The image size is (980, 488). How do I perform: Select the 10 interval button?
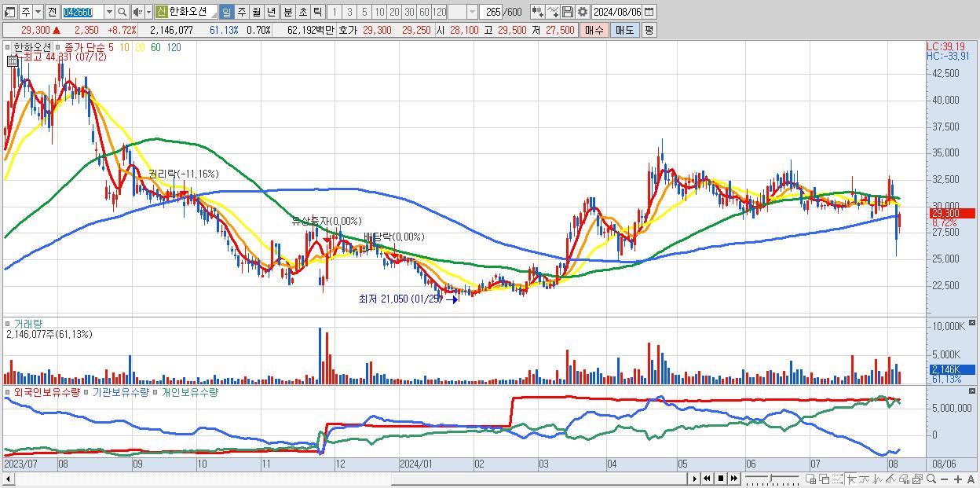tap(379, 12)
